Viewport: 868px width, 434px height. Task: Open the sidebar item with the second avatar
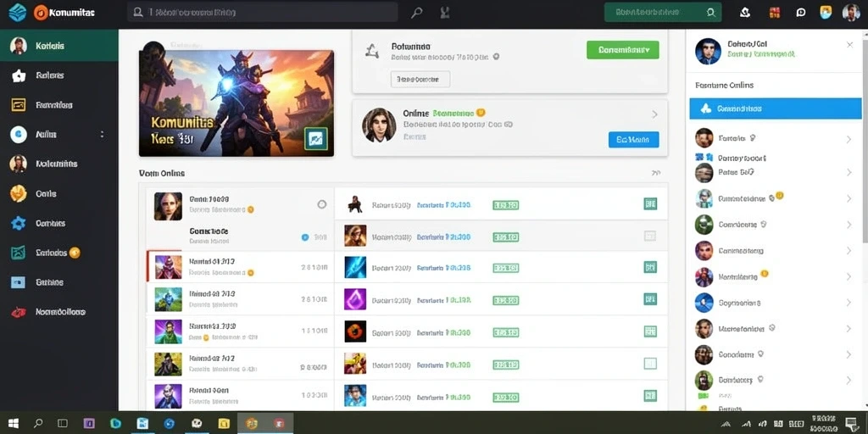[59, 164]
